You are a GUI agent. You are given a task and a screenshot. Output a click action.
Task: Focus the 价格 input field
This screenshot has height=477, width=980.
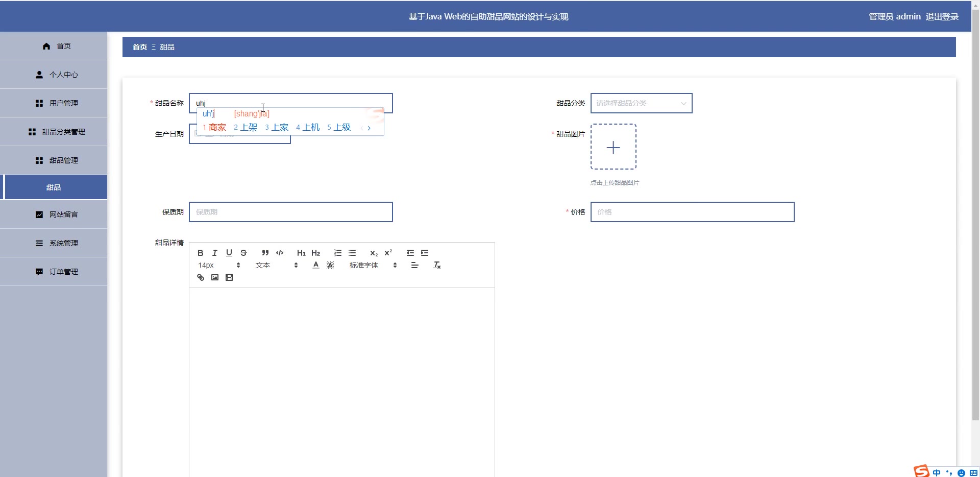pos(692,212)
